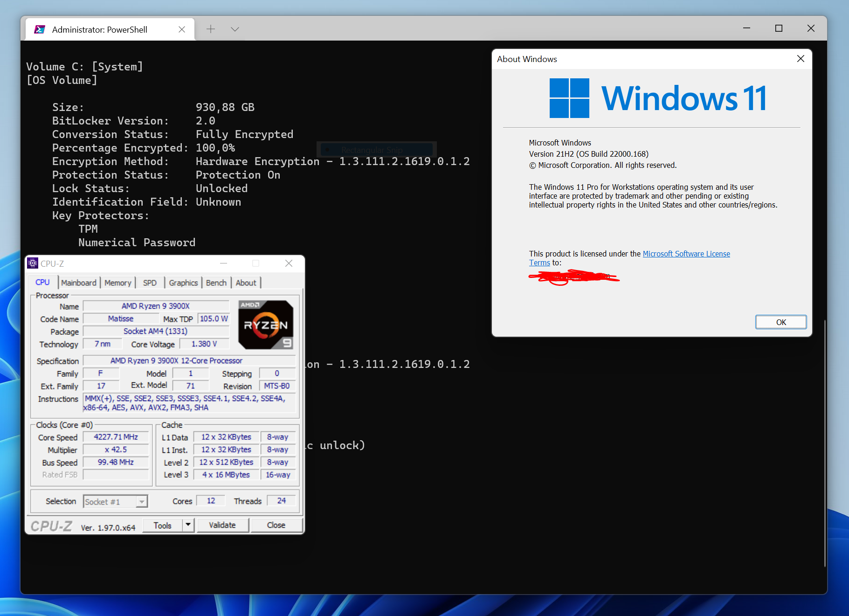Click the PowerShell terminal scrollbar
The image size is (849, 616).
[824, 443]
